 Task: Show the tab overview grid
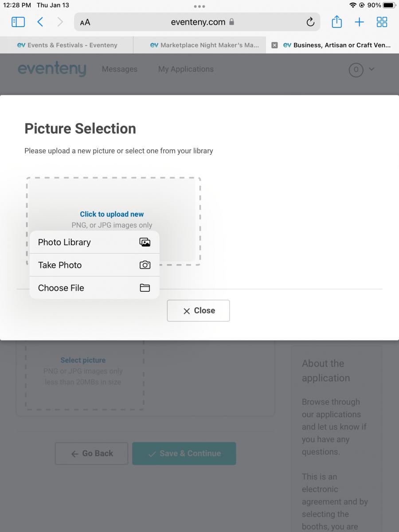pos(382,22)
